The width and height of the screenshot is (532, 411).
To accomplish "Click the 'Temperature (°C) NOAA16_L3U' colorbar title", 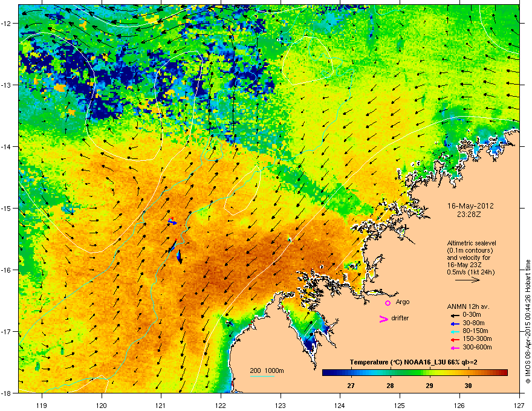I will pyautogui.click(x=398, y=363).
